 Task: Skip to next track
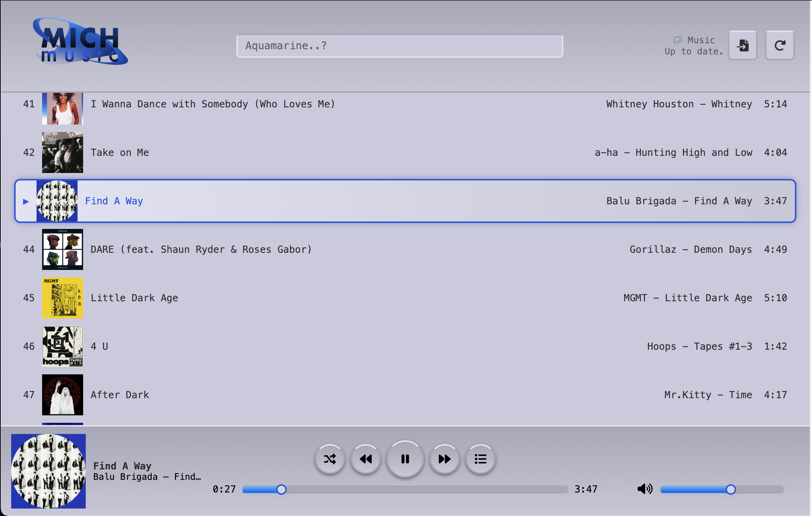[444, 459]
